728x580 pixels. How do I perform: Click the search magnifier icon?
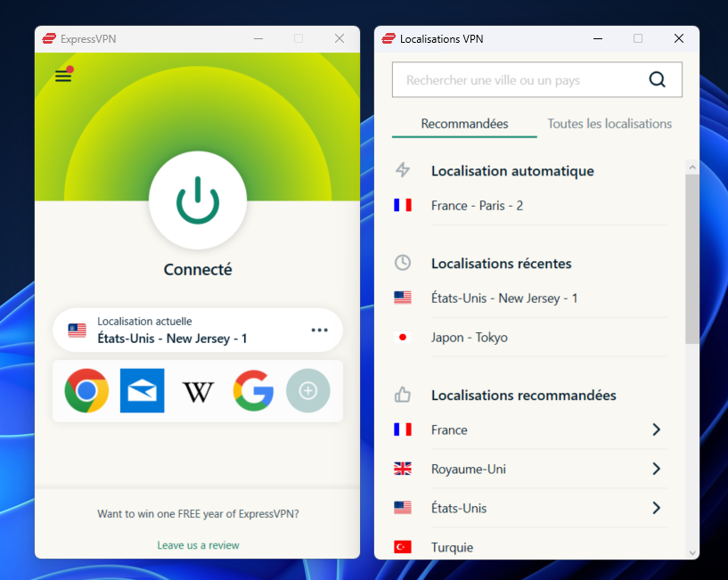coord(657,79)
